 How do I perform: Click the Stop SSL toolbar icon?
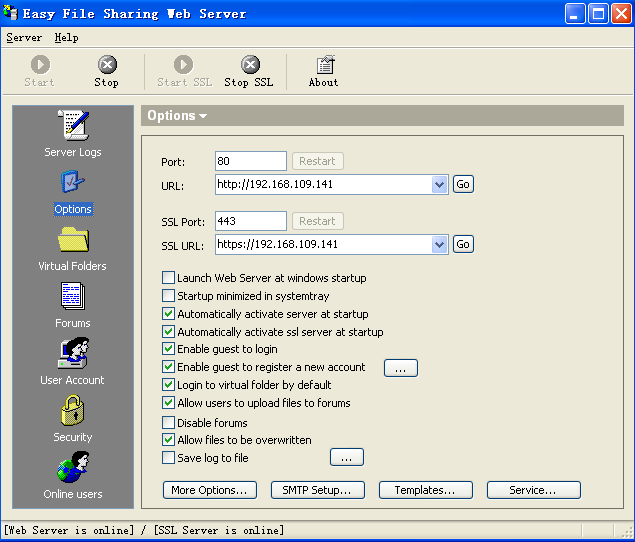click(x=250, y=65)
